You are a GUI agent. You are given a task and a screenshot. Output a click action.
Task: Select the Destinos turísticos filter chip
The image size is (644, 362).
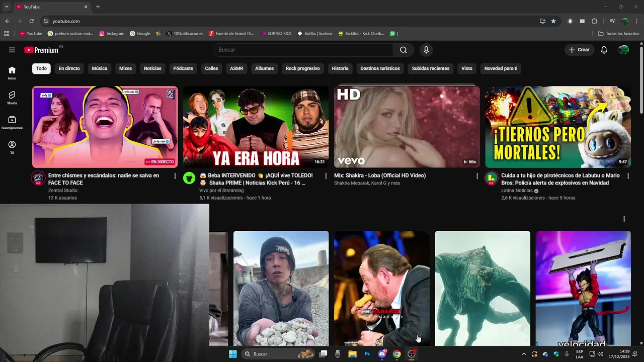(380, 68)
